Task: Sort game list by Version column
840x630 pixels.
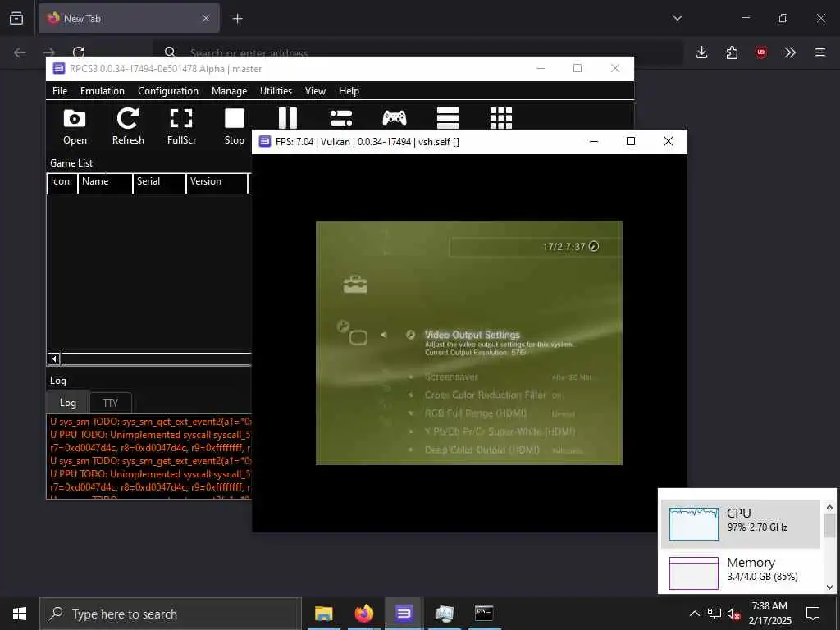Action: click(x=217, y=182)
